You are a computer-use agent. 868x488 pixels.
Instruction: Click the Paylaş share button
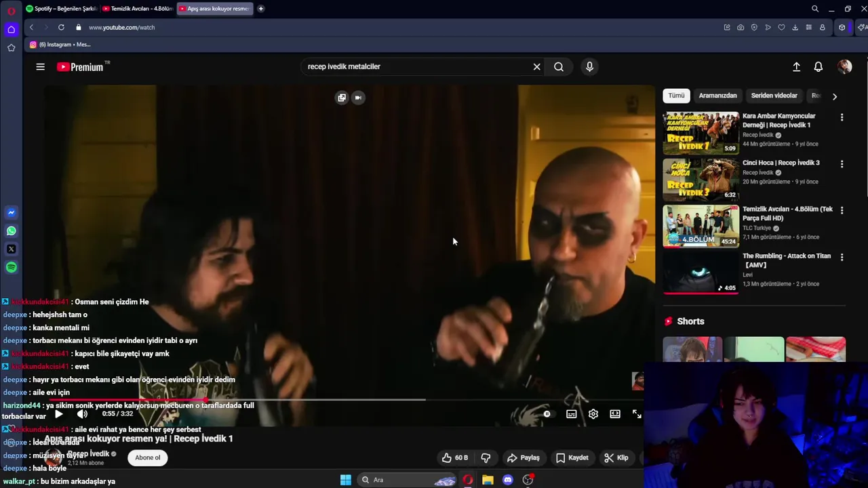pos(524,457)
